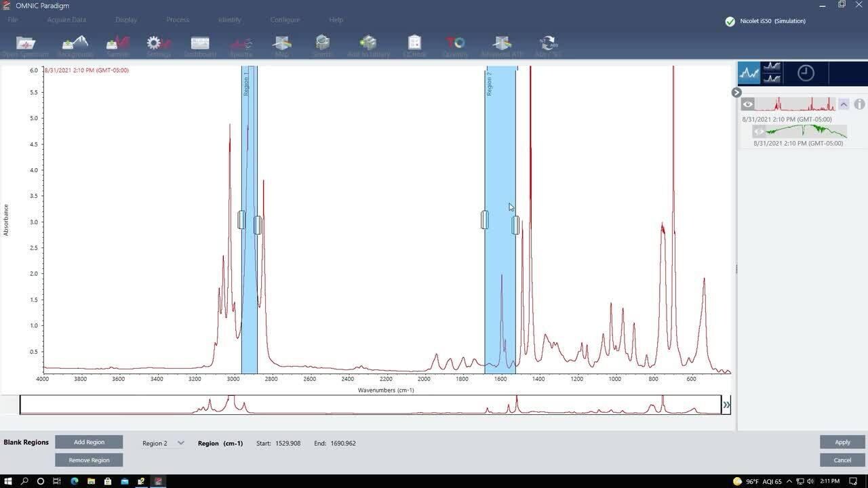The height and width of the screenshot is (488, 868).
Task: Collapse the first spectrum entry
Action: point(844,104)
